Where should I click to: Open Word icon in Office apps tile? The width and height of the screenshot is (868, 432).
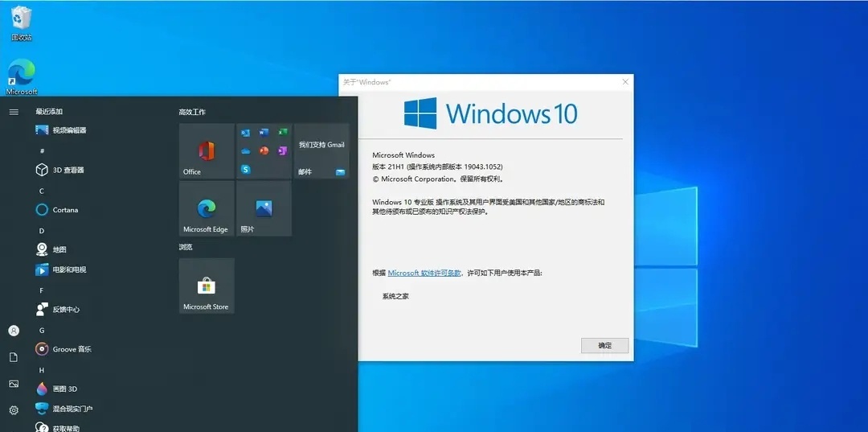click(264, 133)
